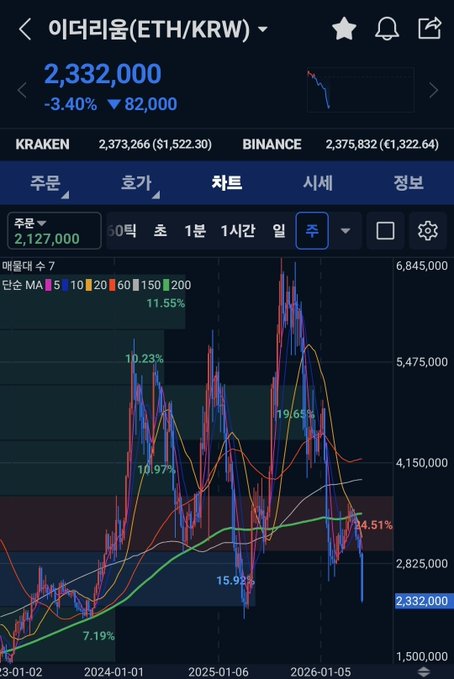Tap the back arrow icon
The width and height of the screenshot is (454, 679).
[x=25, y=29]
